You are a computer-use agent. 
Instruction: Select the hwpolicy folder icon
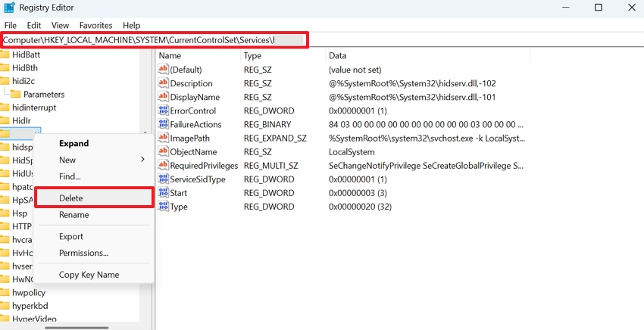coord(5,293)
